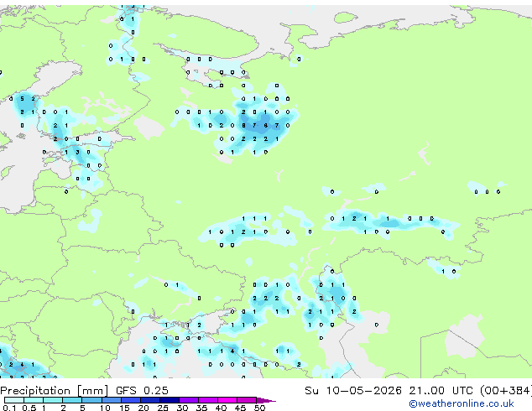Click the pointed arrow tip ending the legend scale
This screenshot has width=532, height=411.
[266, 400]
